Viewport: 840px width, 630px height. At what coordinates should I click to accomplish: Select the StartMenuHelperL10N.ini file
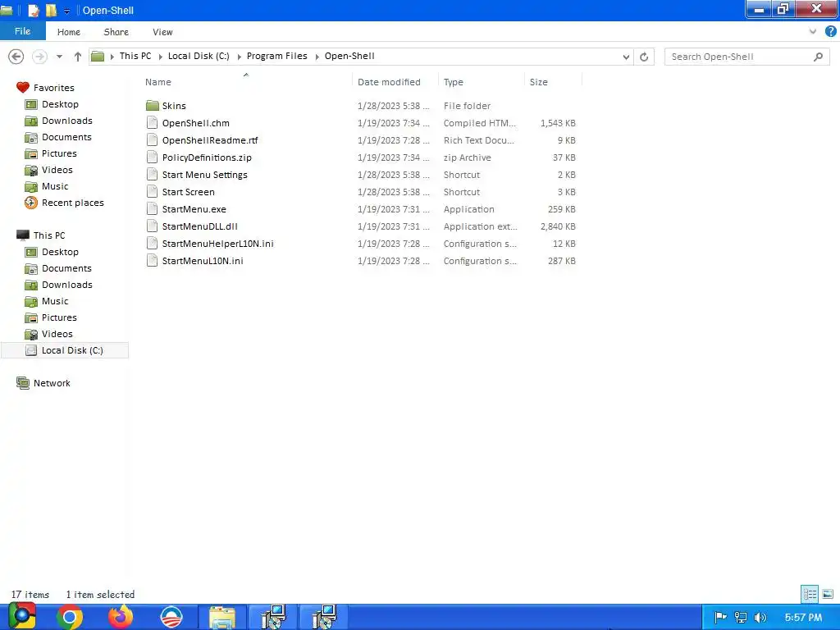(x=217, y=243)
